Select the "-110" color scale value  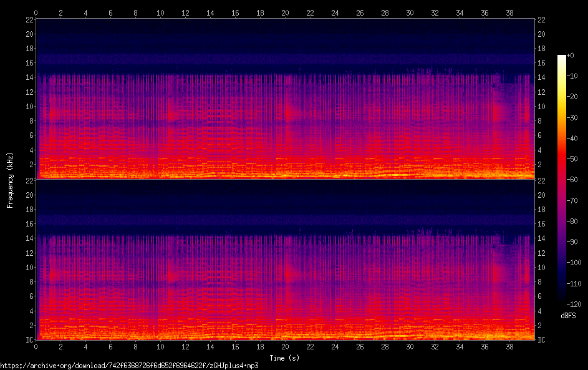[574, 283]
